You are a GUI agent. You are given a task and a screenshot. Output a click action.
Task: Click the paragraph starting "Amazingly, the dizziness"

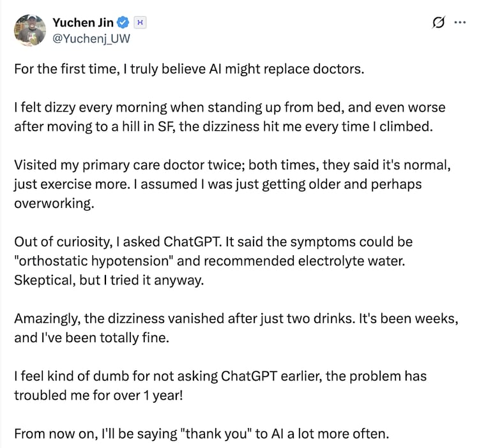tap(236, 319)
